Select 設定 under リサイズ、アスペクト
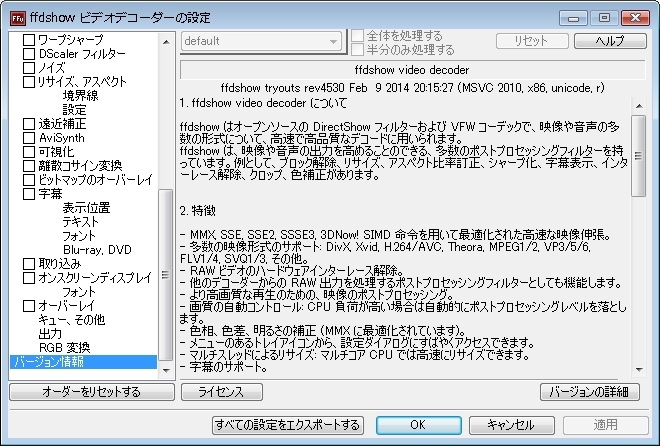 pos(75,110)
